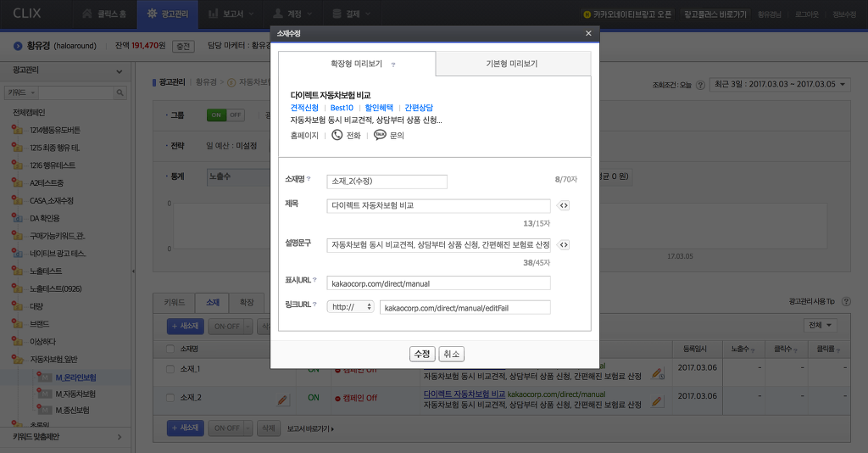Click the 광고플러스 바로가기 button
This screenshot has height=453, width=868.
(x=715, y=14)
